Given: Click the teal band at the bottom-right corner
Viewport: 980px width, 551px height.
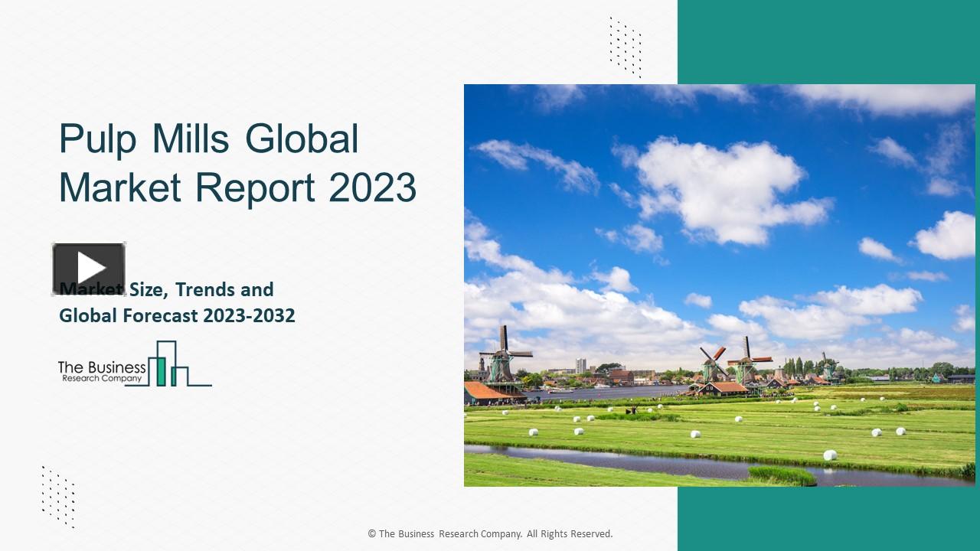Looking at the screenshot, I should 827,520.
